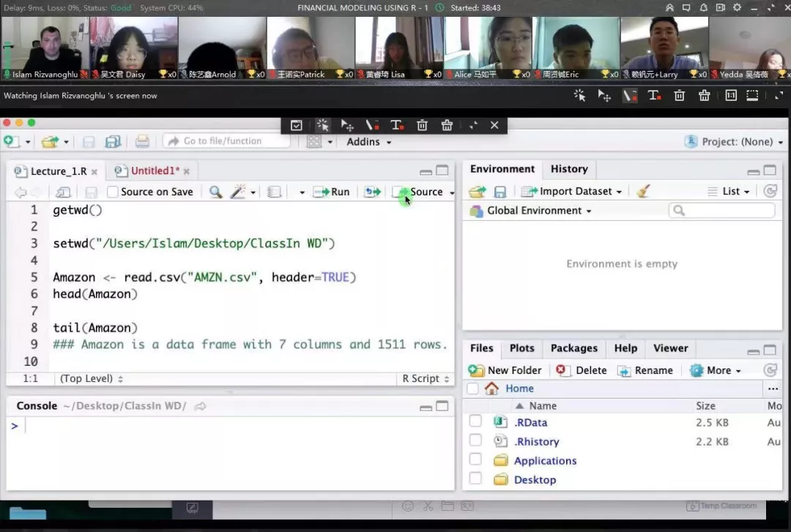Click the Files pane ellipsis go-to-directory button
Screen dimensions: 791x532
click(773, 389)
